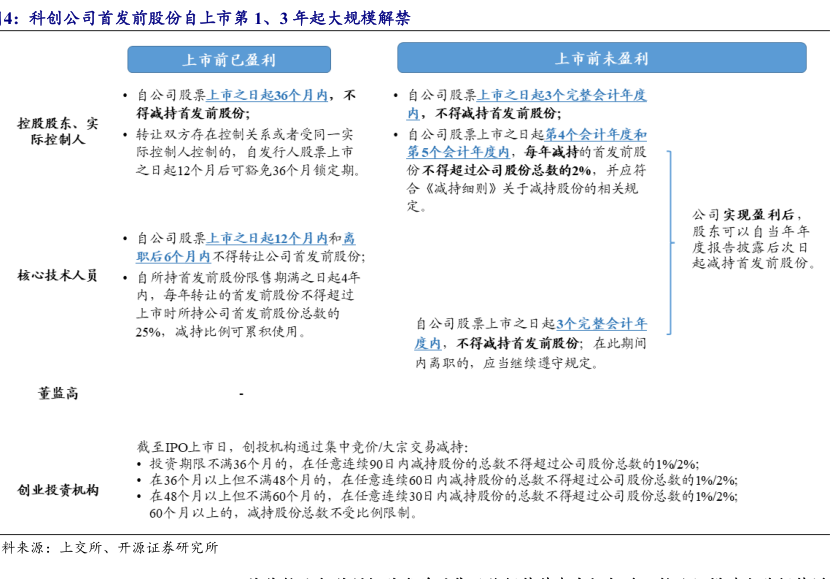This screenshot has width=832, height=579.
Task: Click the 上市前未盈利 blue header box
Action: [601, 59]
